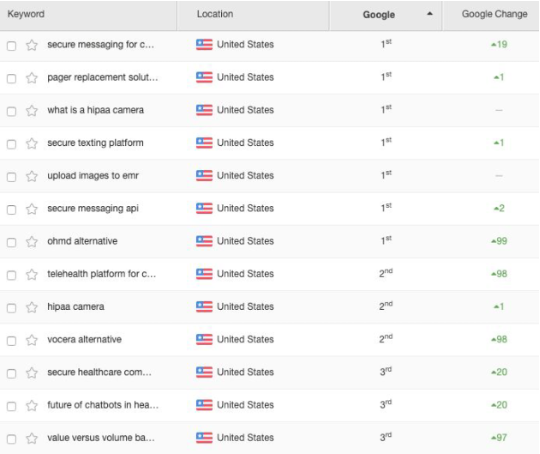Star the 'future of chatbots in hea...' keyword

[32, 405]
